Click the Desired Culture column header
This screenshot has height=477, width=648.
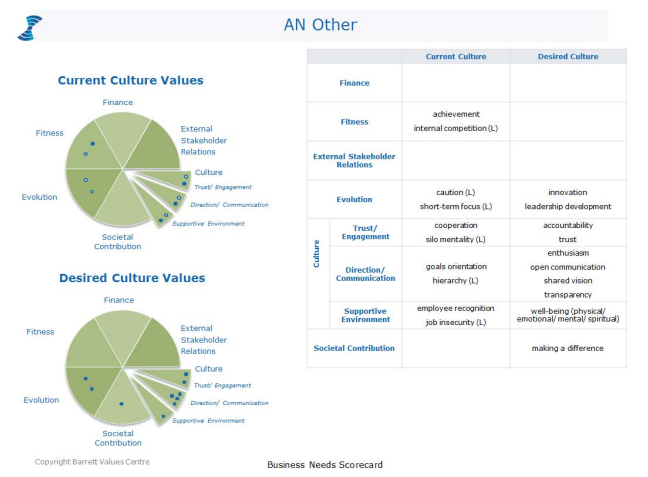(x=567, y=57)
